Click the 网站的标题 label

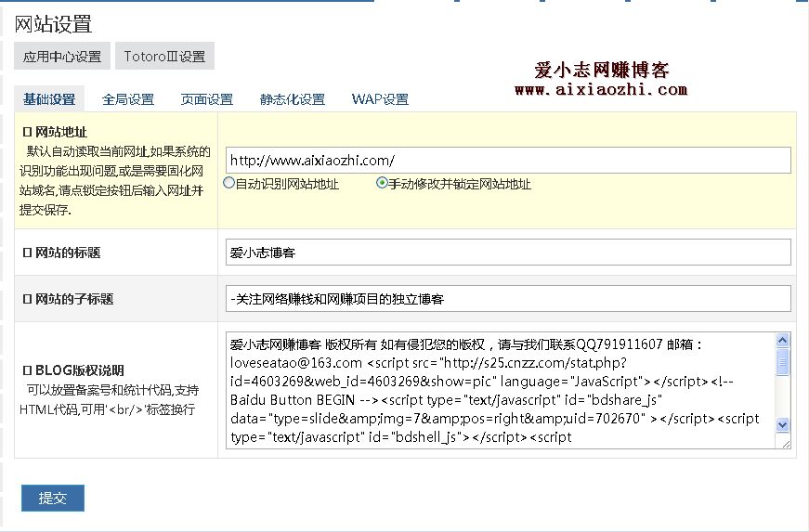[68, 253]
